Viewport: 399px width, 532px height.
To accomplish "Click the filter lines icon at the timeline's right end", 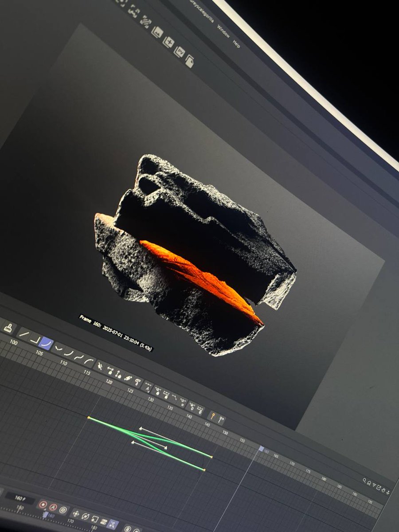I will pyautogui.click(x=374, y=485).
